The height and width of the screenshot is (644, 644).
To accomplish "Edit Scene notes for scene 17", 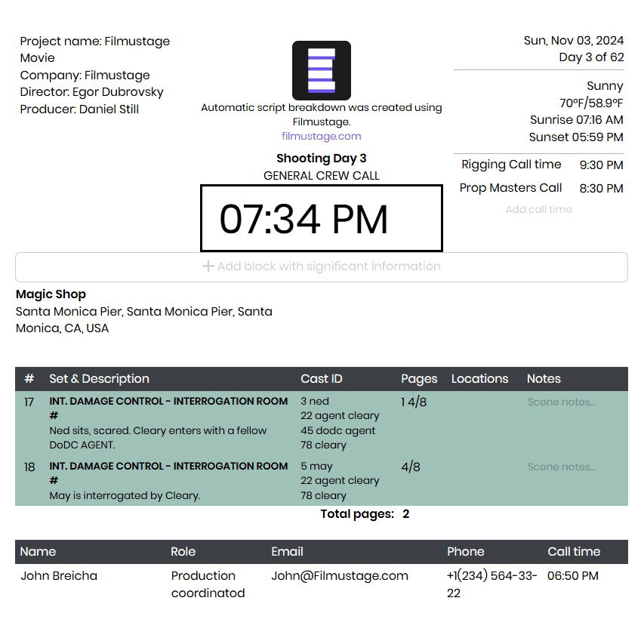I will click(x=561, y=402).
